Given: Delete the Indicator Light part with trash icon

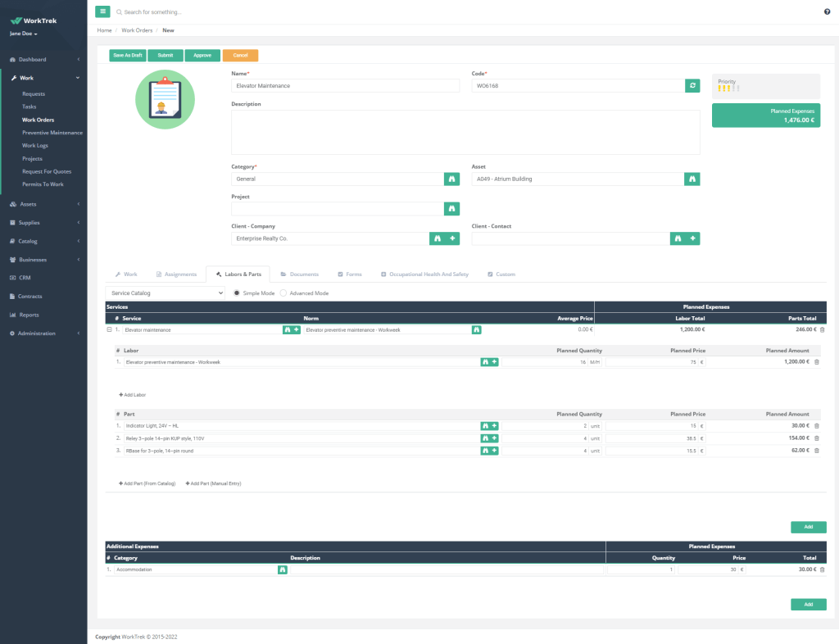Looking at the screenshot, I should [x=816, y=425].
